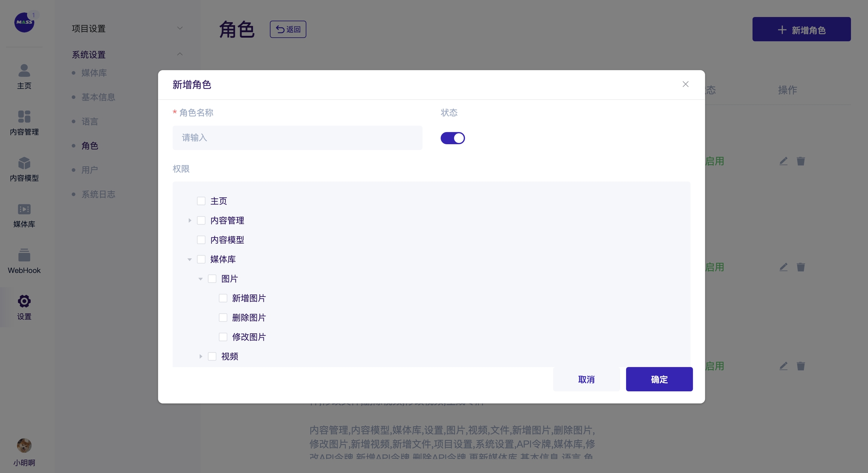Expand the 视频 tree node arrow

[x=201, y=356]
